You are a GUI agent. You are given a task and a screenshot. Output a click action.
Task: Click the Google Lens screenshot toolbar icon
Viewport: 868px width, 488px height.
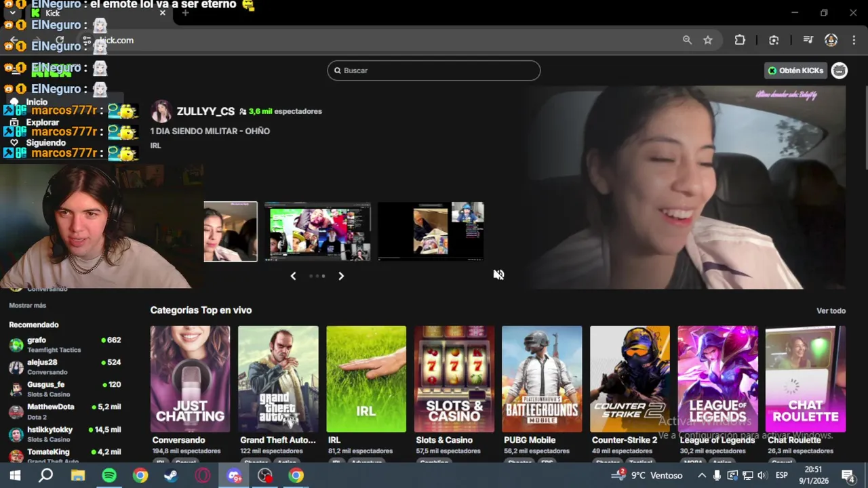(x=774, y=40)
